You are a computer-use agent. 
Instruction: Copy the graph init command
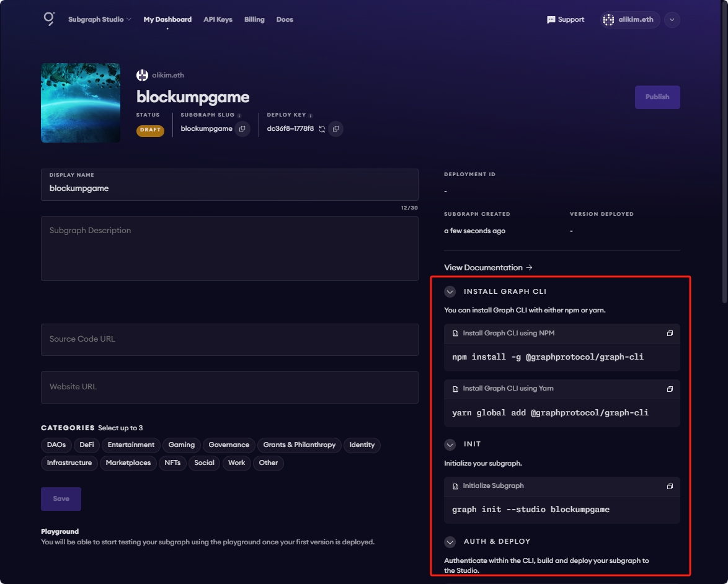coord(670,486)
